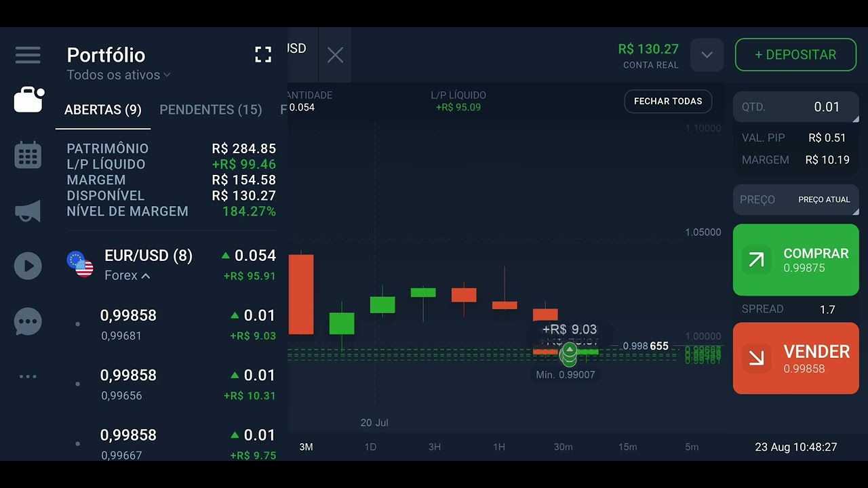Click the chart header L/P LÍQUIDO +R$ 95.09
The width and height of the screenshot is (868, 488).
[x=458, y=101]
